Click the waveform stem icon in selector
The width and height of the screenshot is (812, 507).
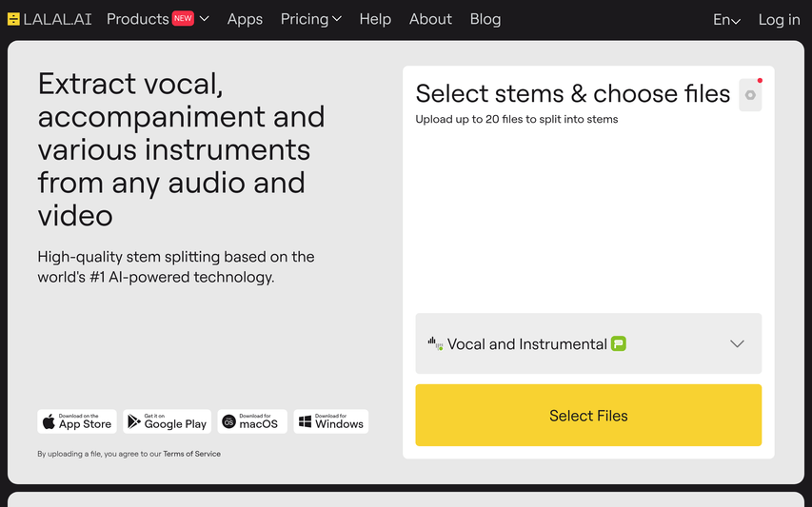435,343
